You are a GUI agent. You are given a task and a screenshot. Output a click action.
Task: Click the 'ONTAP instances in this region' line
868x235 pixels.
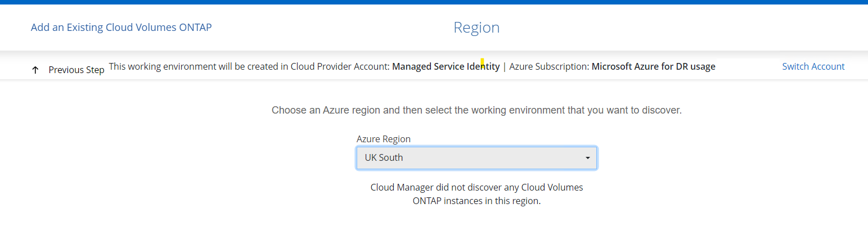click(476, 201)
